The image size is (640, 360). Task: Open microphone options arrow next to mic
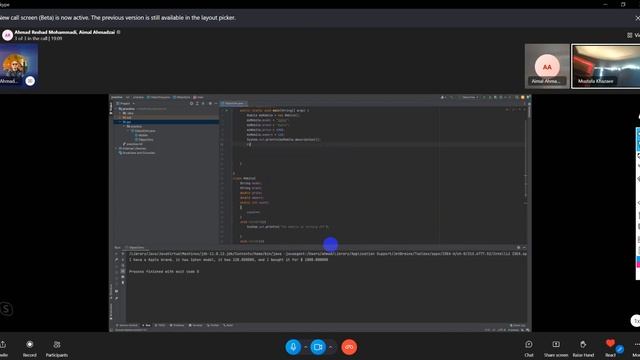pos(306,347)
